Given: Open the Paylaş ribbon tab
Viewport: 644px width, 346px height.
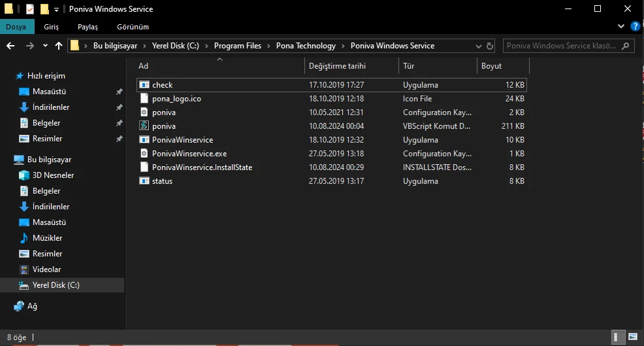Looking at the screenshot, I should [x=88, y=27].
